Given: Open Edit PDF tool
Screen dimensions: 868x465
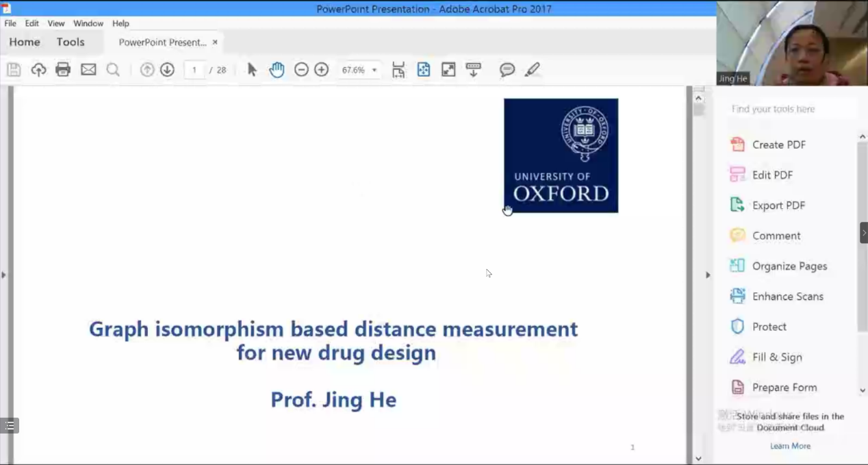Looking at the screenshot, I should (771, 175).
